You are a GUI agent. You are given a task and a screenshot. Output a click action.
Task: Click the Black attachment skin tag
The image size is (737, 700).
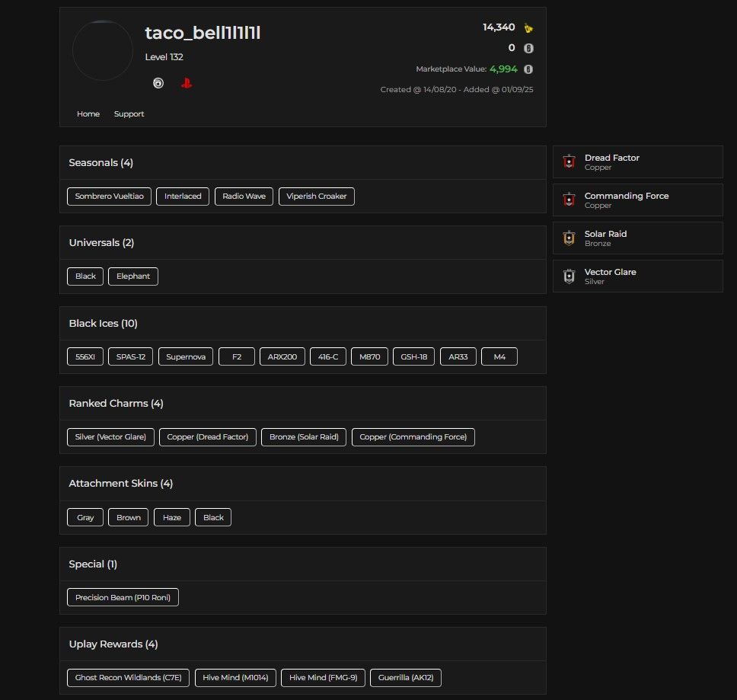213,518
